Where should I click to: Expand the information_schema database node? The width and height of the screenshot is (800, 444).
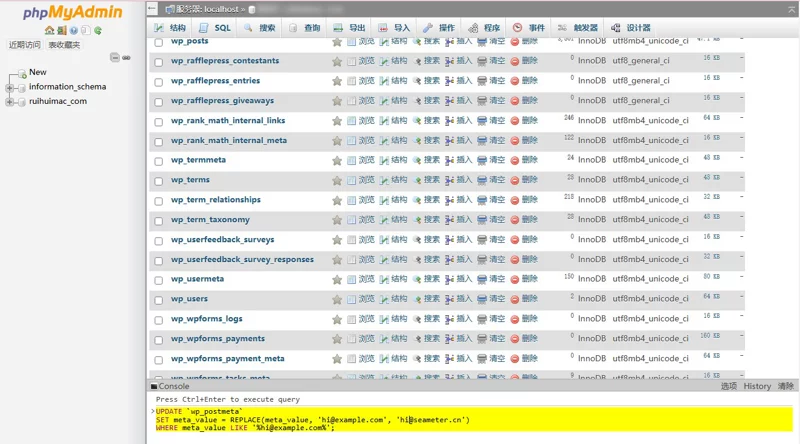tap(9, 88)
